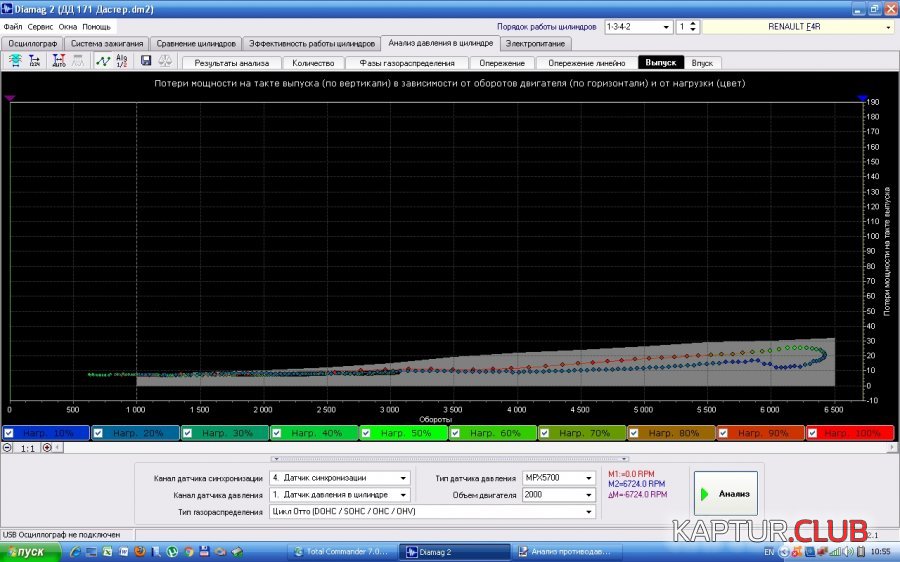The image size is (900, 562).
Task: Click the пуск Start button
Action: [x=30, y=552]
